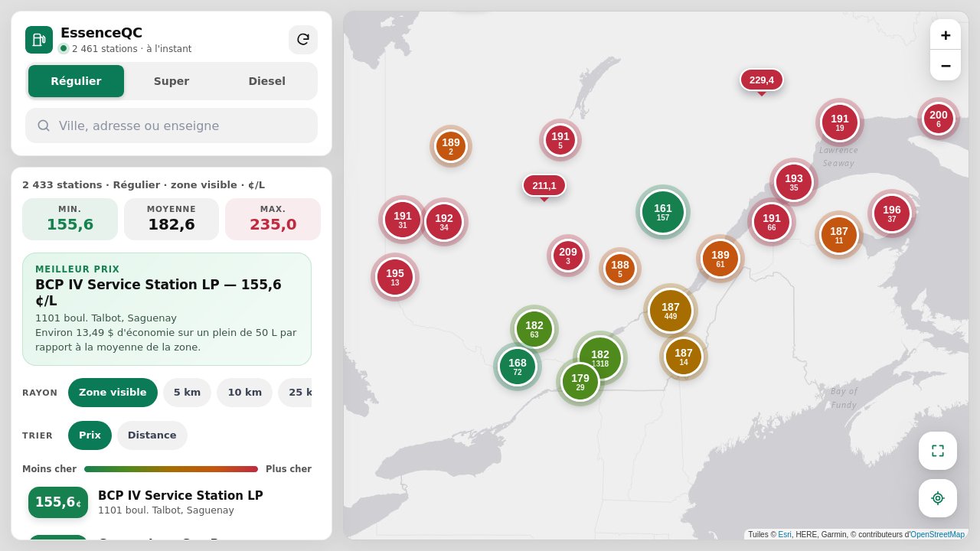This screenshot has height=551, width=980.
Task: Expand the 191 cluster with 31 stations
Action: [x=403, y=220]
